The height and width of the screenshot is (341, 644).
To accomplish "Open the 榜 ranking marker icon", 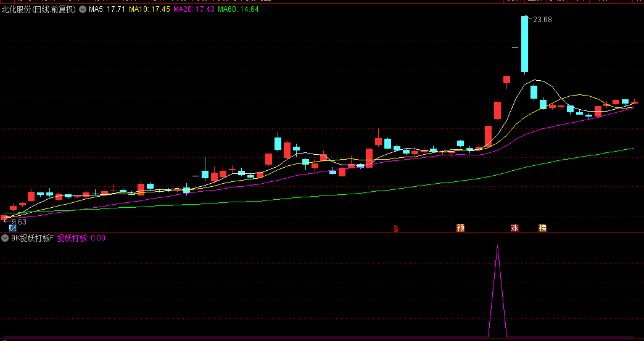I will (543, 228).
